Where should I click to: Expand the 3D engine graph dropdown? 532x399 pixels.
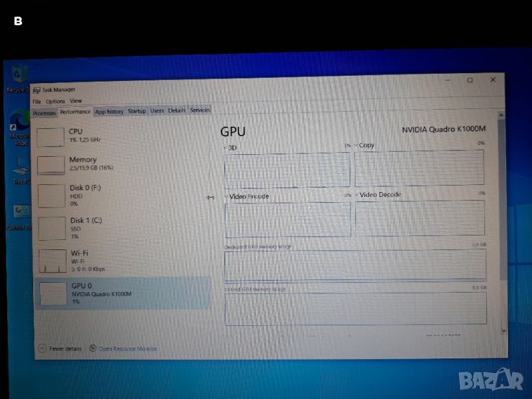(225, 146)
